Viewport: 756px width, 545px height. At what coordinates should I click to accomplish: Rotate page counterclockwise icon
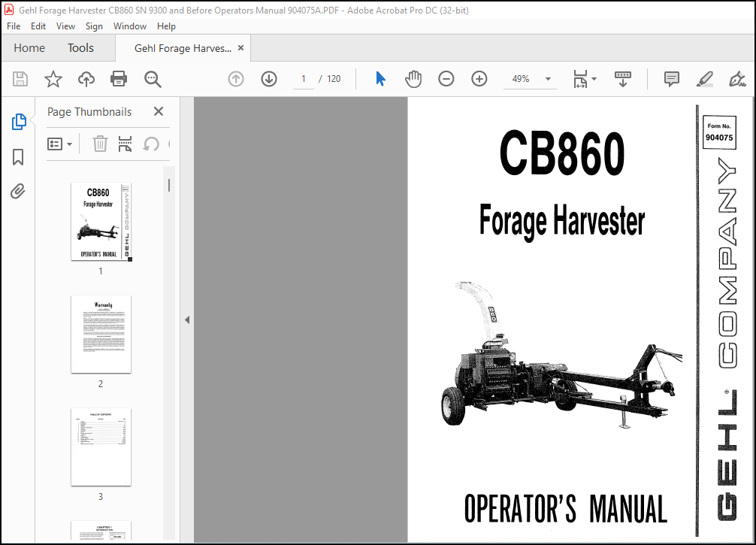(151, 144)
